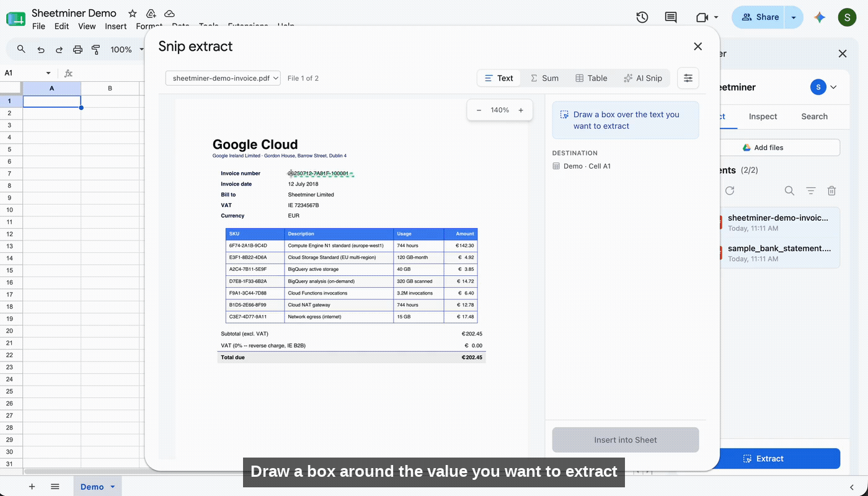Click the Redo arrow in the toolbar
Viewport: 868px width, 496px height.
click(59, 50)
